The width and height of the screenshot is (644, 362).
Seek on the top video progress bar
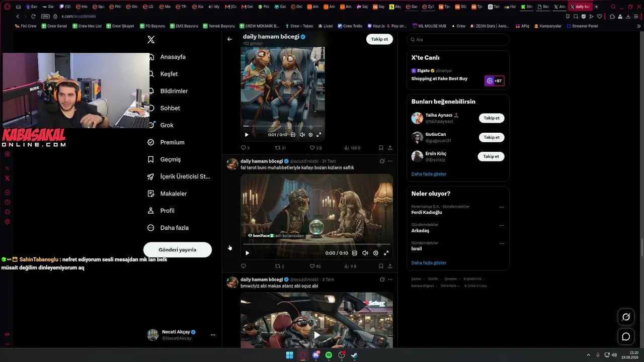(x=283, y=126)
